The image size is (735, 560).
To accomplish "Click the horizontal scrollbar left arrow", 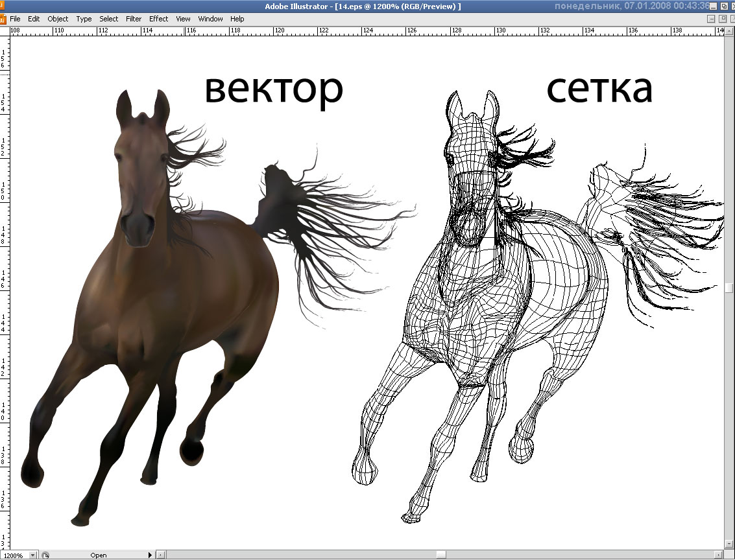I will (161, 555).
